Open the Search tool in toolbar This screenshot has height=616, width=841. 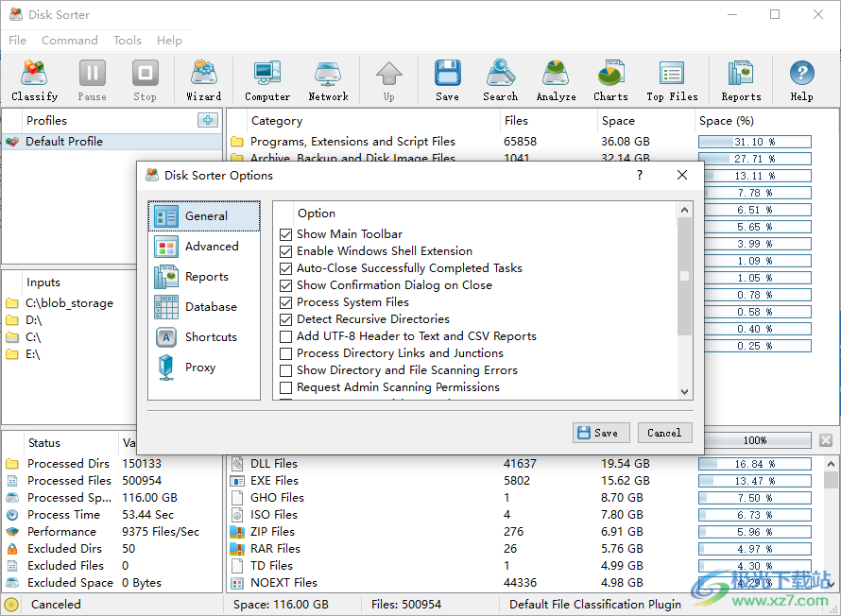(501, 80)
